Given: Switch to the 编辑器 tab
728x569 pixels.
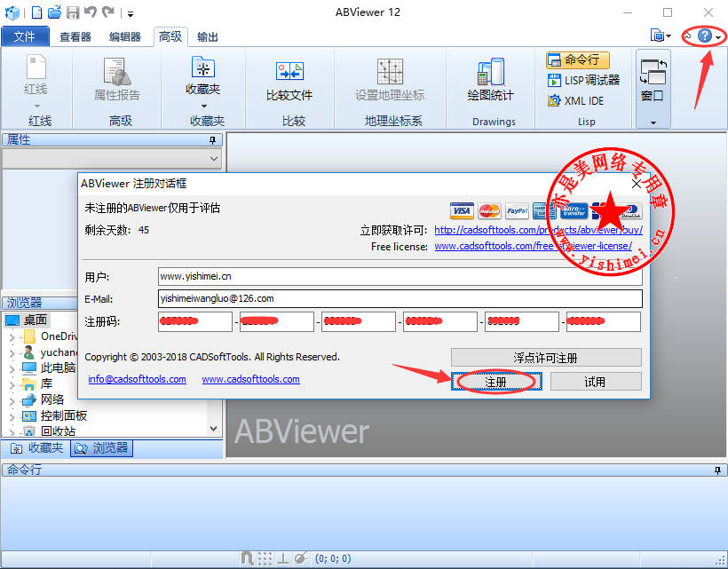Looking at the screenshot, I should (x=125, y=36).
